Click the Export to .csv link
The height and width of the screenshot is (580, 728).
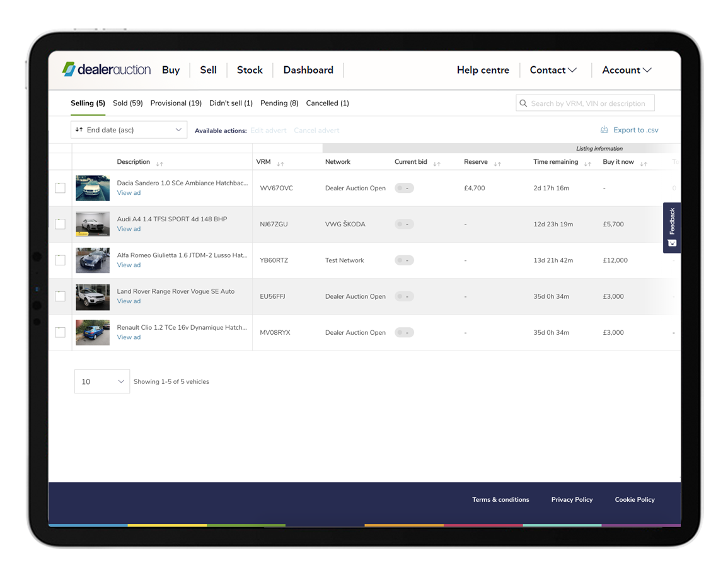pos(635,130)
